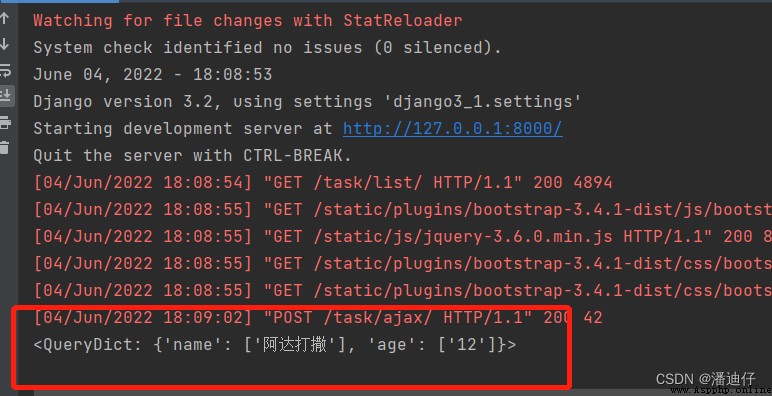
Task: Click the 'Watching for file changes' line
Action: (248, 21)
